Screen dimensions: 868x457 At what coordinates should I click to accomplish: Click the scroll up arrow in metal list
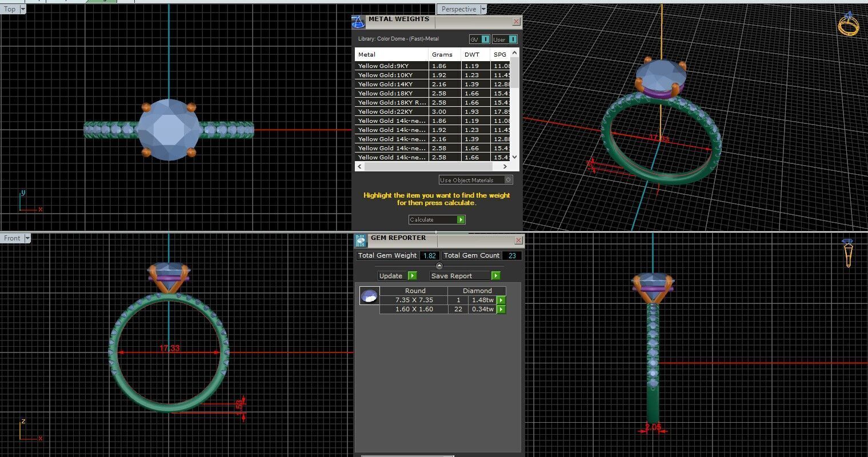click(515, 53)
